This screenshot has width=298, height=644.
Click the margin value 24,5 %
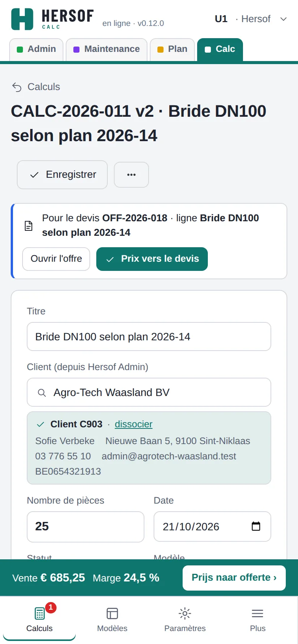(141, 578)
